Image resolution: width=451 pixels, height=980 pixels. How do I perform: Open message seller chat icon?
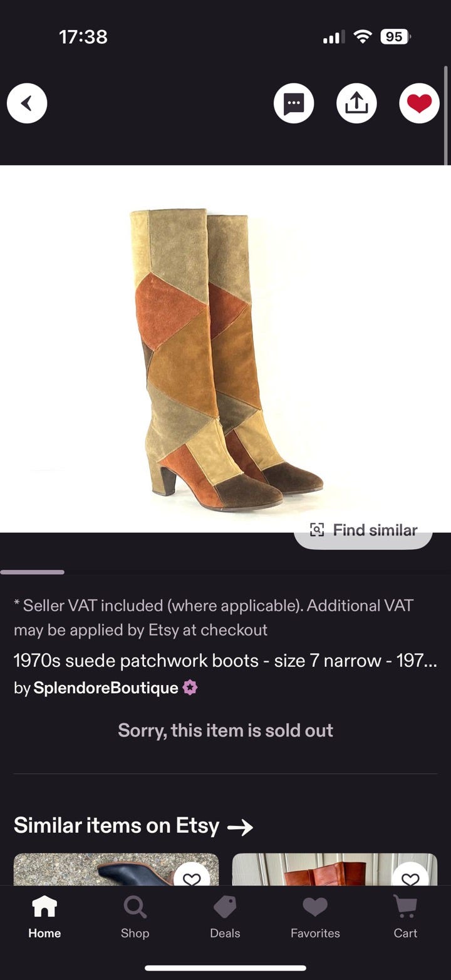click(294, 103)
